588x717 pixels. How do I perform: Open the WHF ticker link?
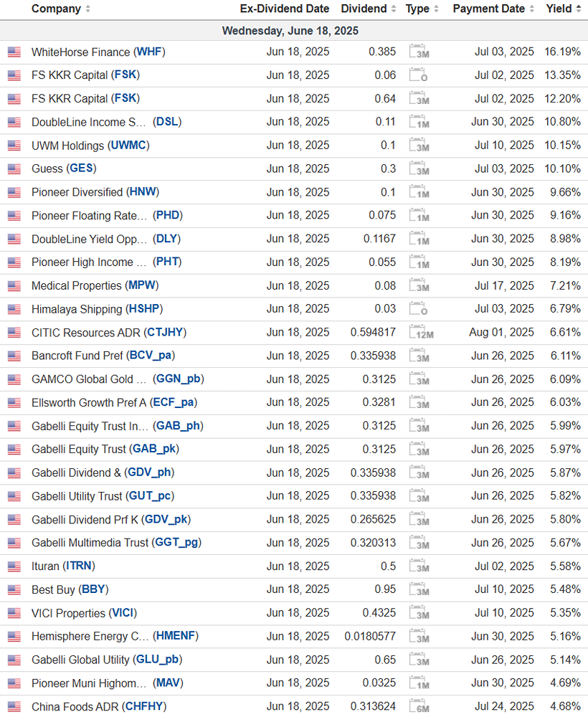click(x=149, y=52)
